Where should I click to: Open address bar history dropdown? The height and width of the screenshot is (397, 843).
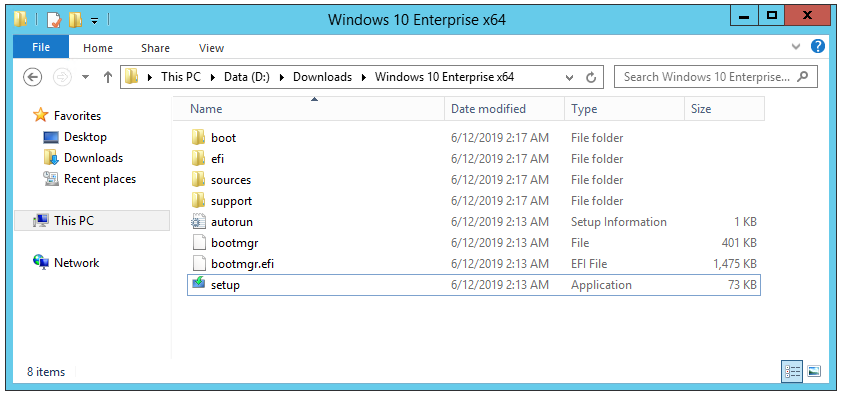pos(570,77)
